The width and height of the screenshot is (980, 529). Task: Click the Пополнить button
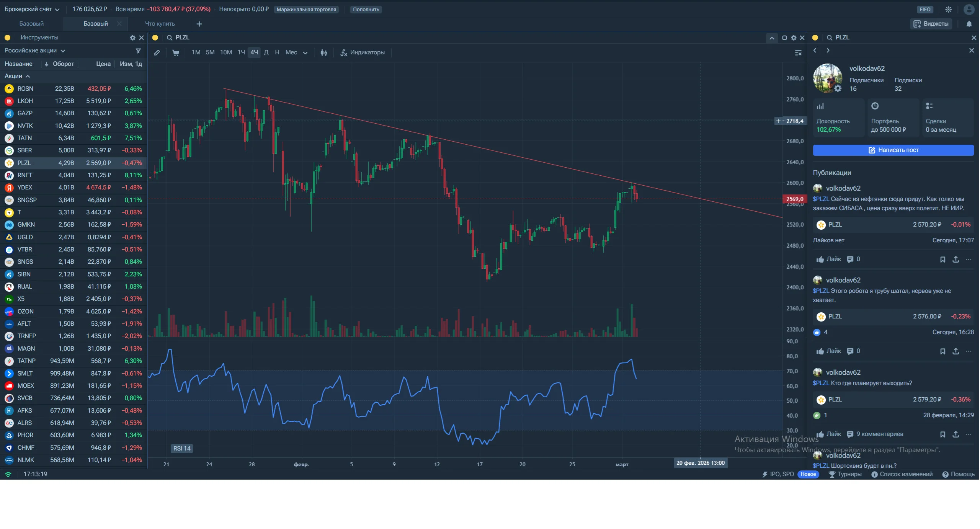(x=366, y=9)
